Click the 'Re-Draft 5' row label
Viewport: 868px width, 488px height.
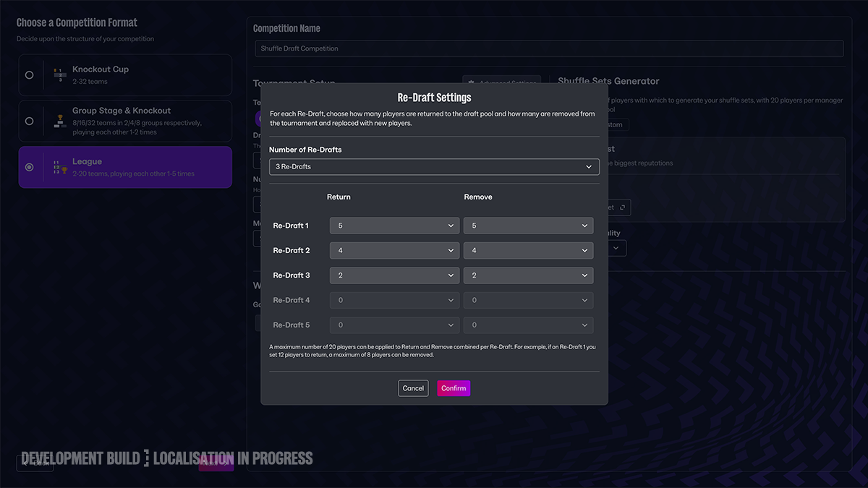[292, 325]
